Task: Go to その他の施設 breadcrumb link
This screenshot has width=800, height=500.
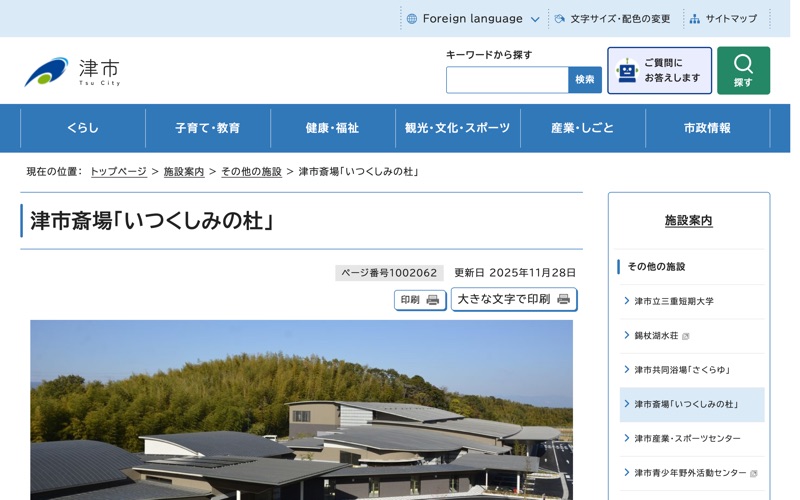Action: coord(251,172)
